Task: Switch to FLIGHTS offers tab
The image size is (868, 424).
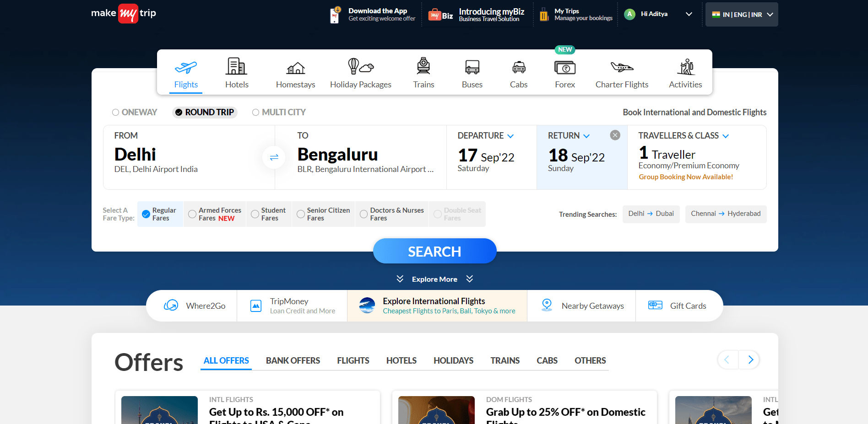Action: tap(353, 360)
